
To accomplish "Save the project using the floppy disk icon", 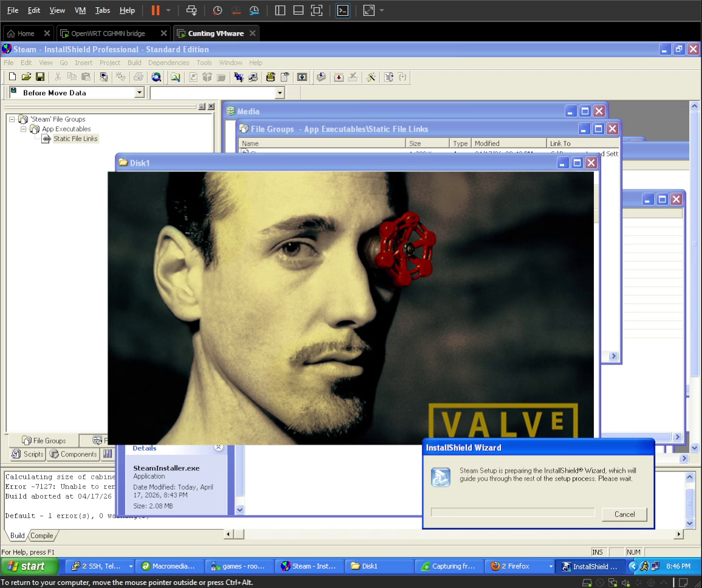I will [40, 77].
